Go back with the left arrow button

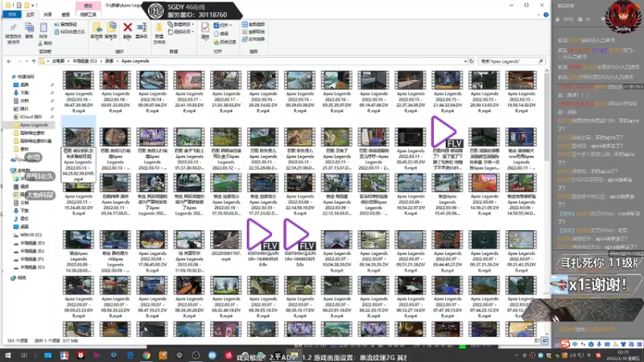coord(9,61)
